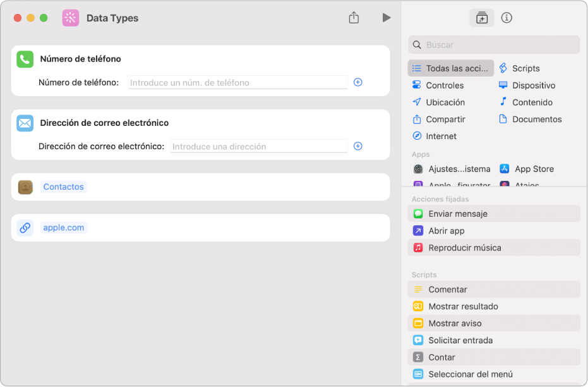
Task: Click the Contacts action icon
Action: tap(25, 187)
